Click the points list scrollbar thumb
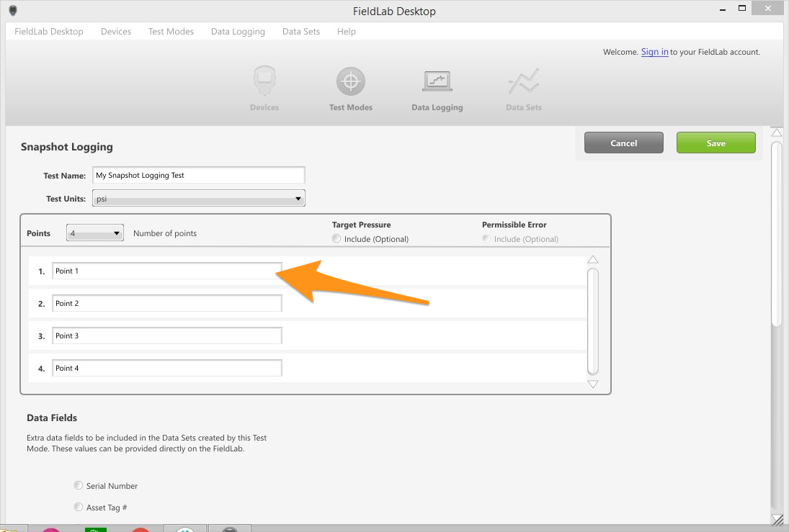Image resolution: width=789 pixels, height=532 pixels. (x=593, y=321)
